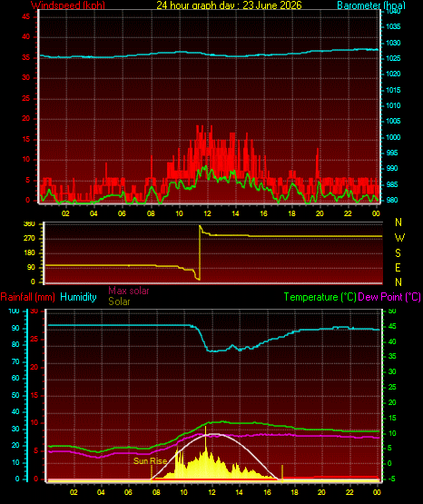
Task: Click the 'Humidity' legend label
Action: [78, 297]
